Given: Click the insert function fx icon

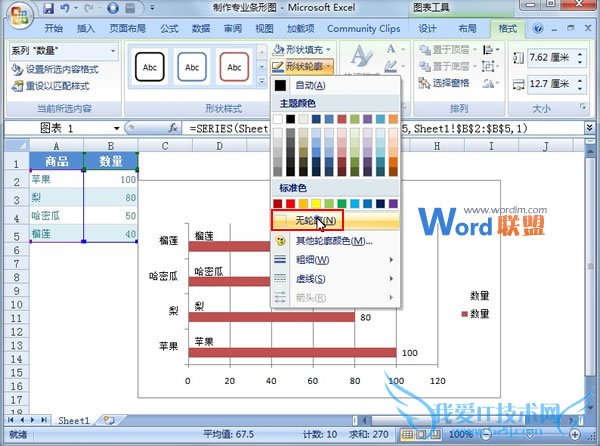Looking at the screenshot, I should click(173, 128).
